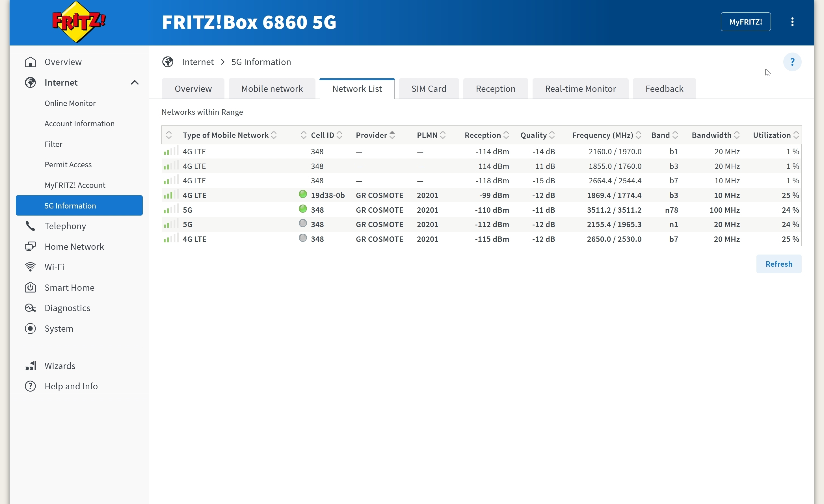Viewport: 824px width, 504px height.
Task: Click the Diagnostics pulse icon
Action: click(x=31, y=308)
